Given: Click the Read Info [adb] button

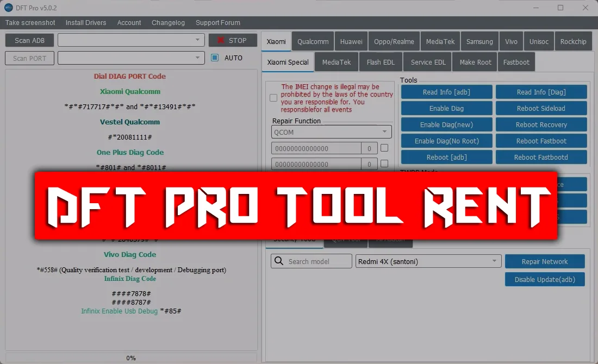Looking at the screenshot, I should (446, 92).
